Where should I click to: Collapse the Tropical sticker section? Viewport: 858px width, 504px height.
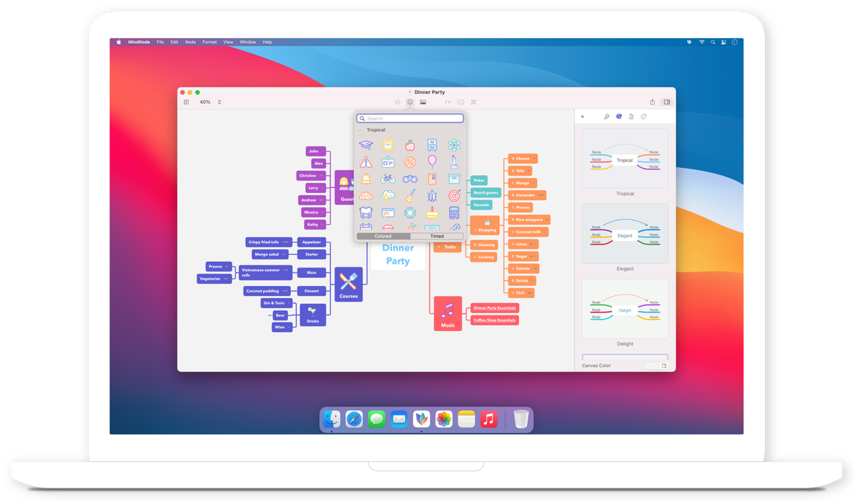point(360,129)
